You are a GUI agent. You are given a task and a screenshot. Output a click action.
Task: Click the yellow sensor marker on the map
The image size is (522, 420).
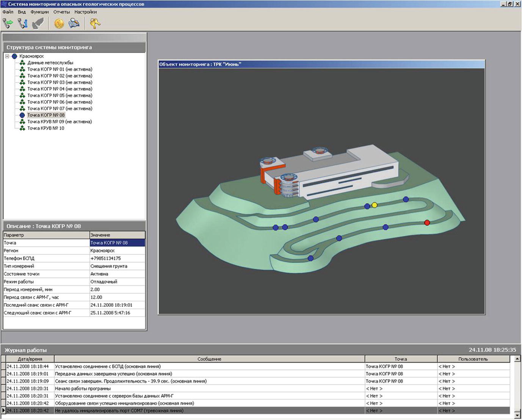click(375, 205)
